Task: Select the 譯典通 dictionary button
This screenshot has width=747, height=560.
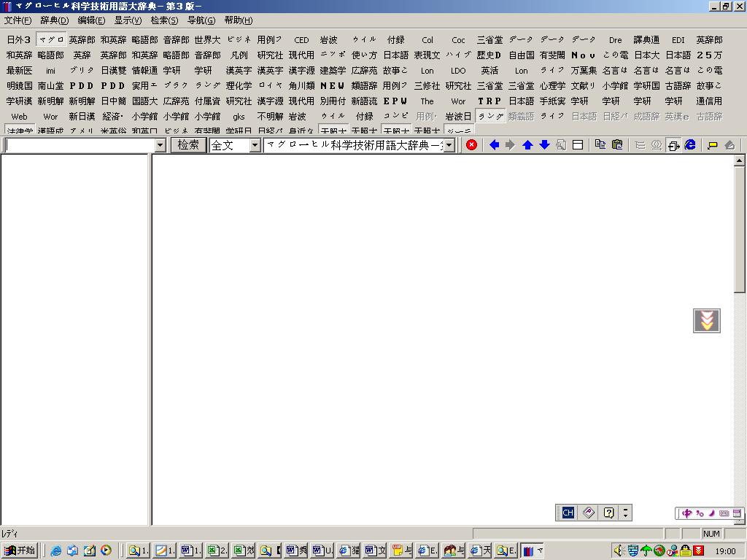Action: point(646,39)
